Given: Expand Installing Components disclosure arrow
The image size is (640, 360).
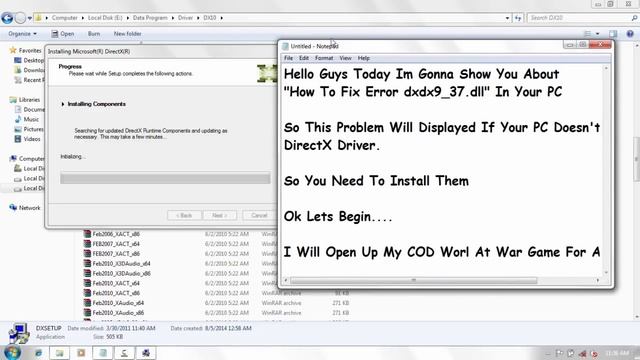Looking at the screenshot, I should pos(63,104).
